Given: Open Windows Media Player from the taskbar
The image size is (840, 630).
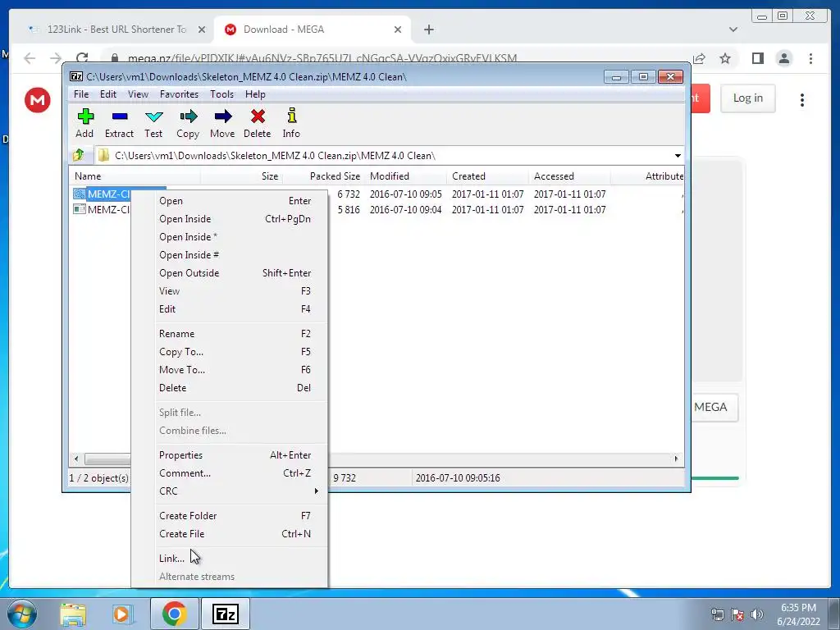Looking at the screenshot, I should point(123,614).
